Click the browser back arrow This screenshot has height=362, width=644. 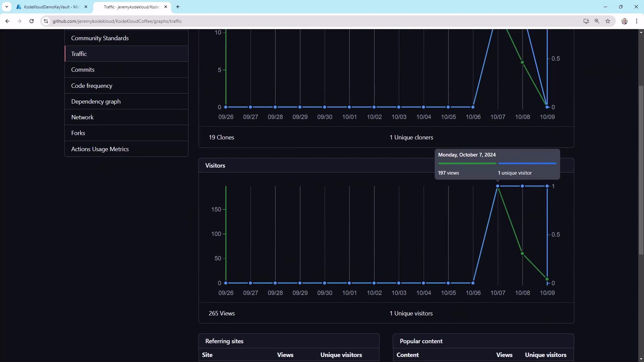click(7, 21)
